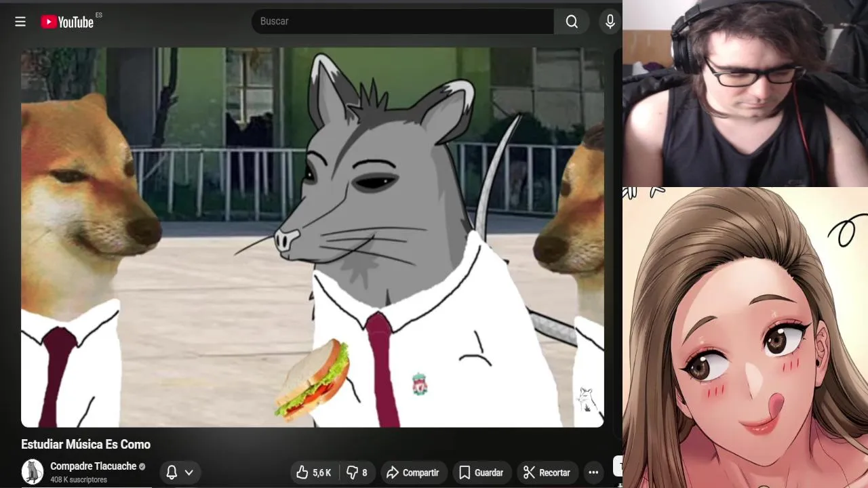This screenshot has height=488, width=868.
Task: Click the Compartir share button
Action: tap(412, 472)
